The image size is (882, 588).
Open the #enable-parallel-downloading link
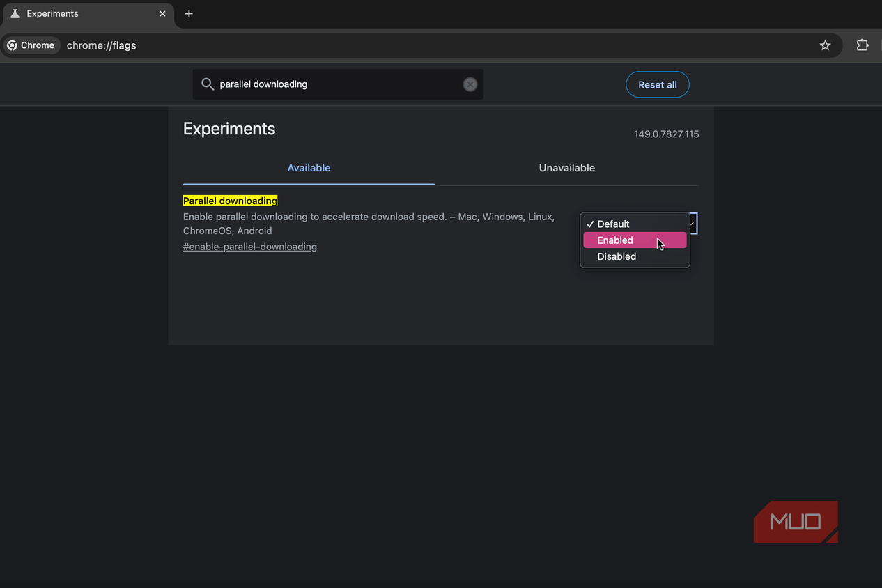pyautogui.click(x=250, y=247)
